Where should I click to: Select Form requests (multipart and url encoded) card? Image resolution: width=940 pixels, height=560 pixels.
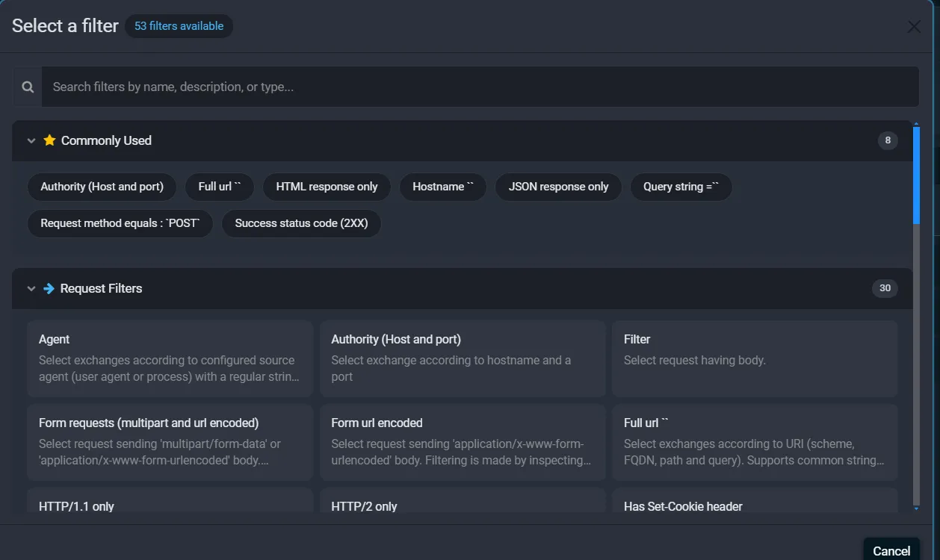170,442
